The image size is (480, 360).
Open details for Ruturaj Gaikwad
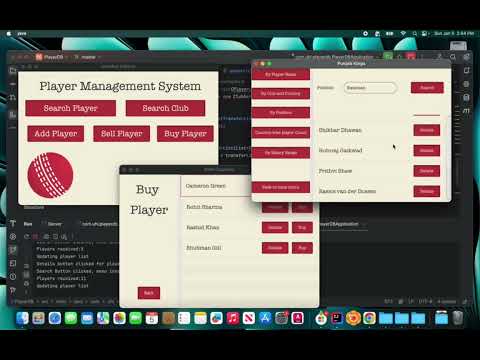tap(427, 150)
